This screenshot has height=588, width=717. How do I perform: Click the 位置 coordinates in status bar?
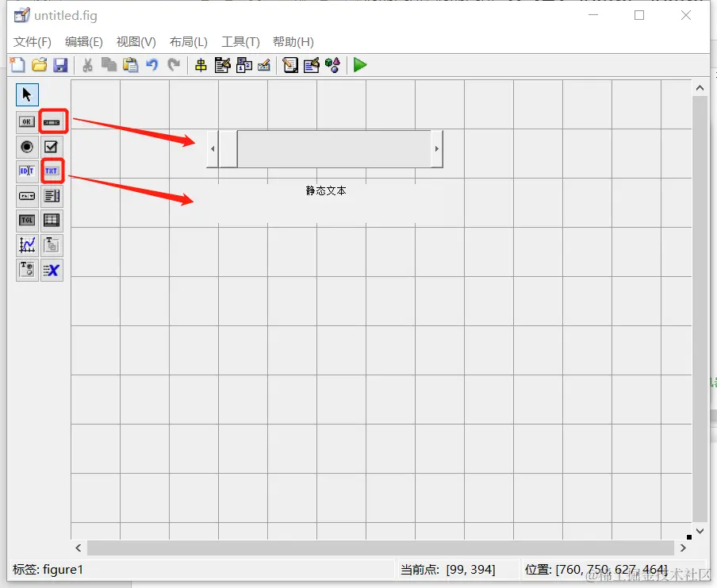click(x=596, y=569)
